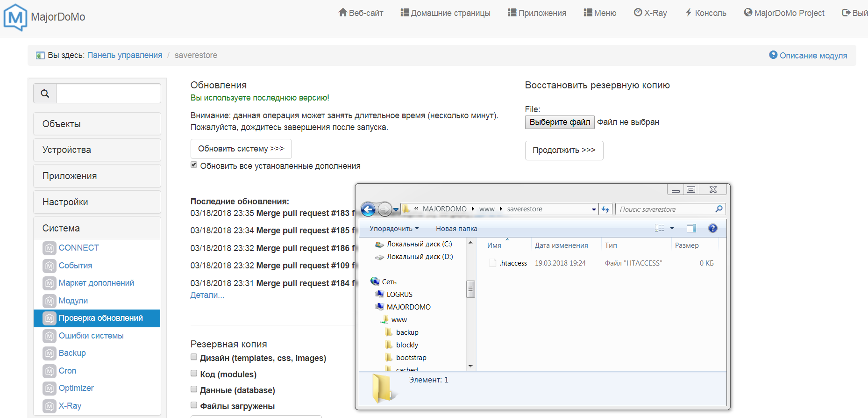
Task: Click the 'Выберите файл' file chooser button
Action: point(560,122)
